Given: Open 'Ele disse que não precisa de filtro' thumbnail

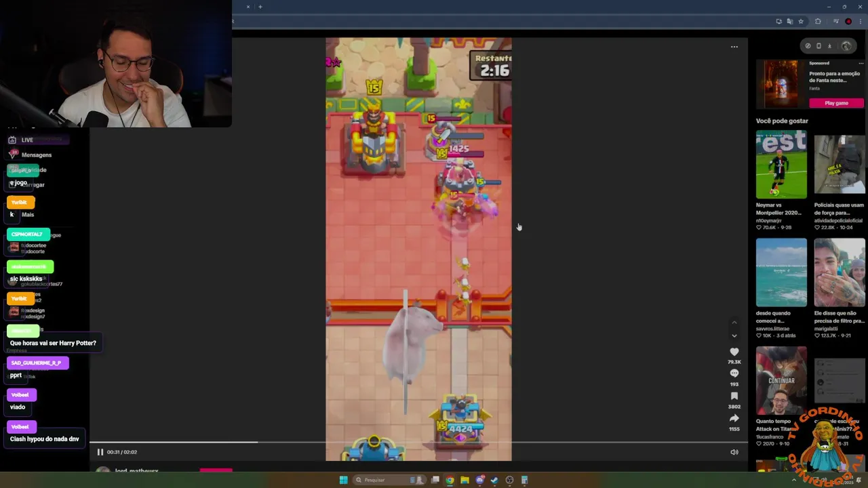Looking at the screenshot, I should [840, 272].
